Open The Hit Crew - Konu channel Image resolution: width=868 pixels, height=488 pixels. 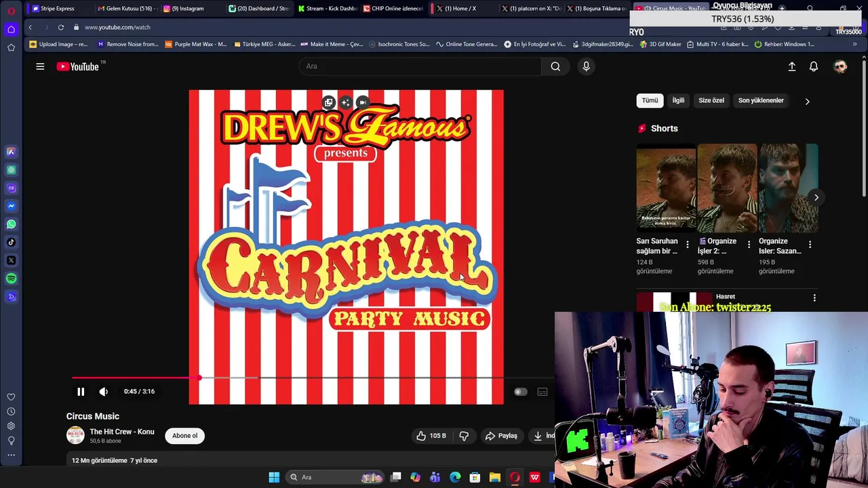pos(122,432)
